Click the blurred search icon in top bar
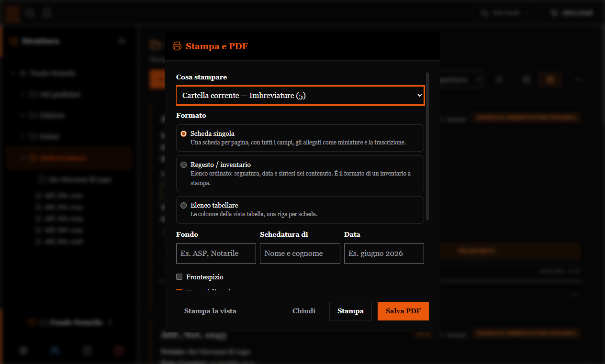Screen dimensions: 605x364 (30, 13)
